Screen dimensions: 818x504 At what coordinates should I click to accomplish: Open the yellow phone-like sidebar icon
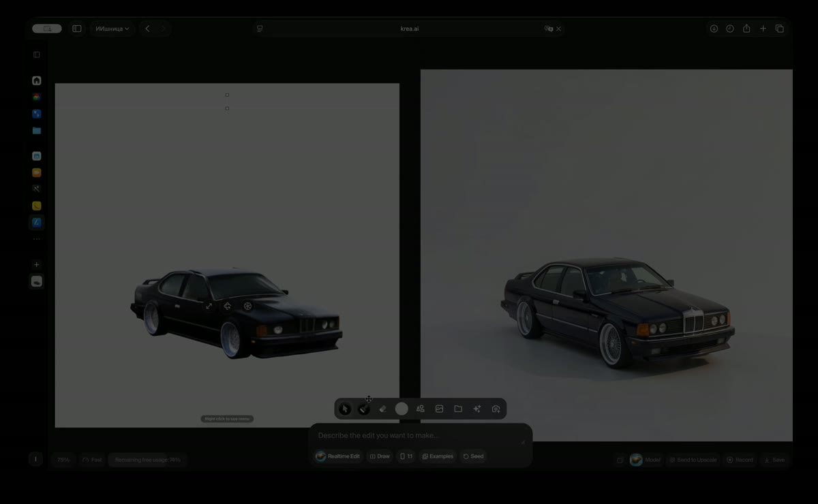tap(37, 206)
